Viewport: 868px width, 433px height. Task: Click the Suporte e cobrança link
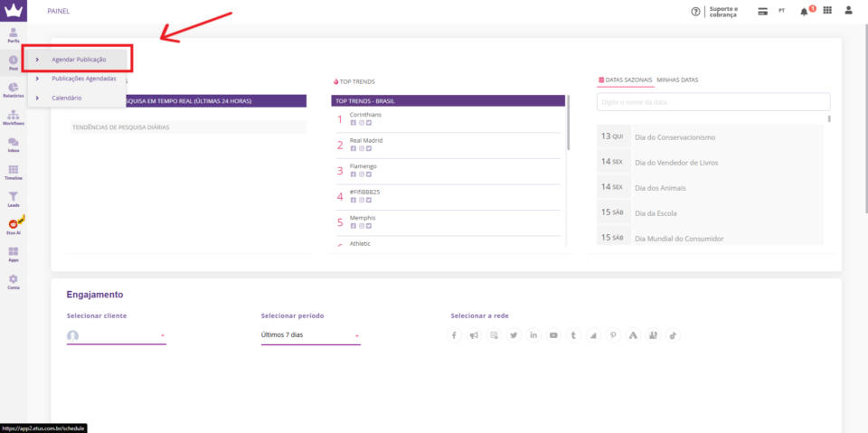coord(722,11)
